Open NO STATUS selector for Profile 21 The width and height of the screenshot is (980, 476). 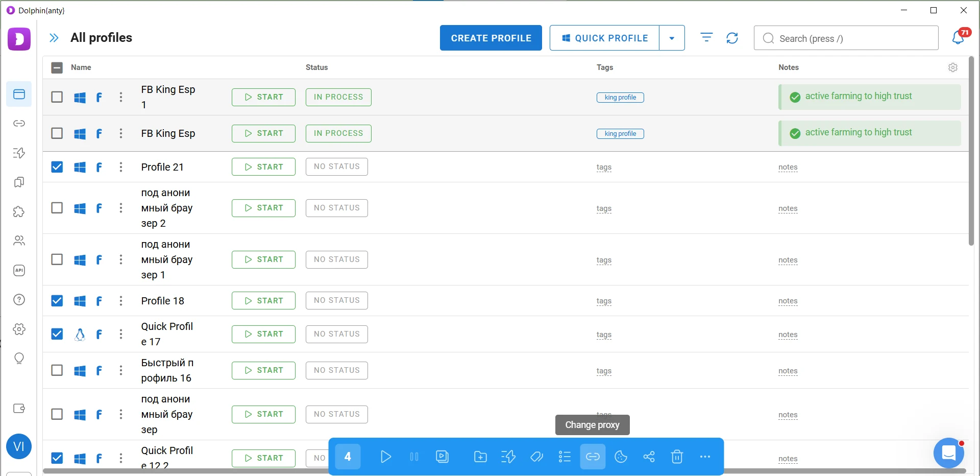coord(337,166)
